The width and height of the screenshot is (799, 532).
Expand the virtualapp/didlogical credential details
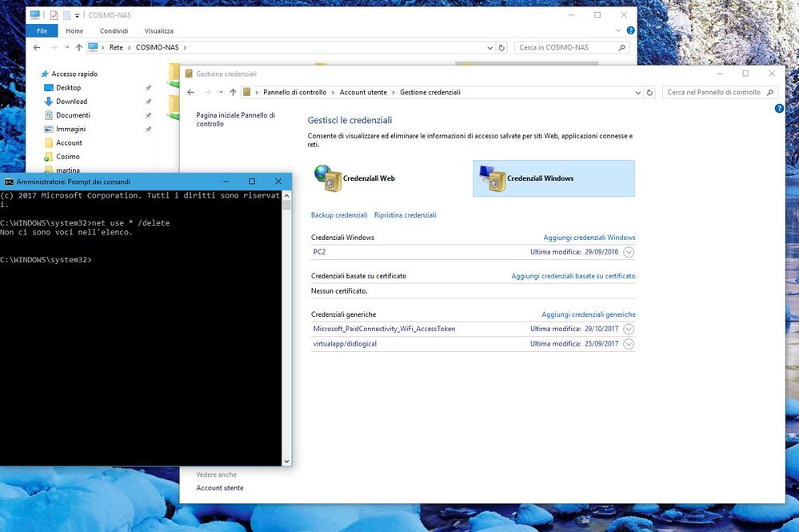click(x=629, y=344)
